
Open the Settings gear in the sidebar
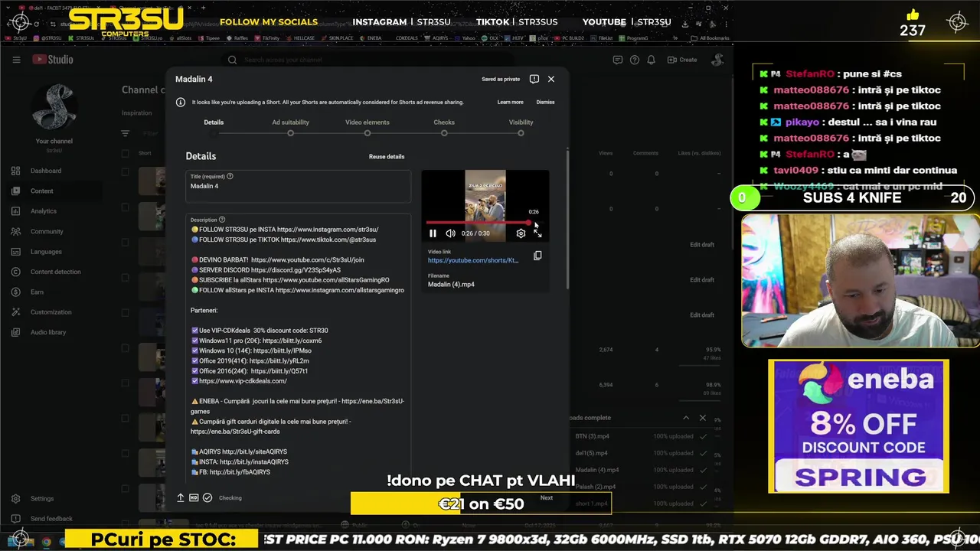pyautogui.click(x=15, y=498)
